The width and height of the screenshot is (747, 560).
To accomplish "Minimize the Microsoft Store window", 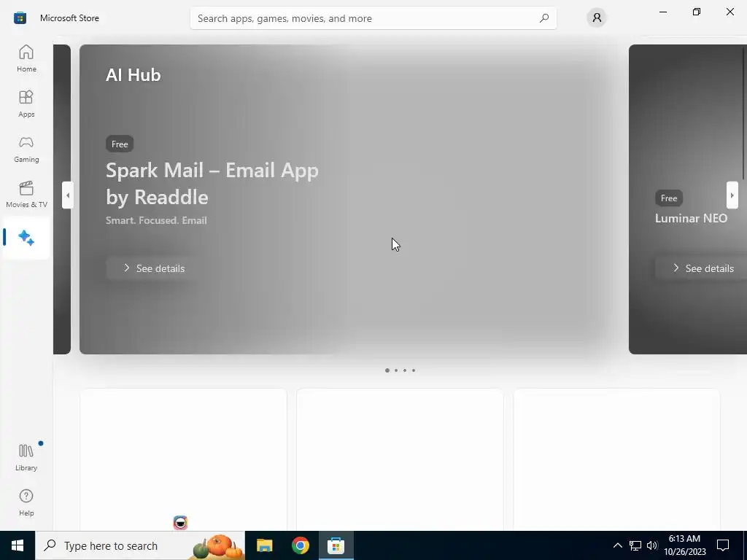I will tap(663, 12).
